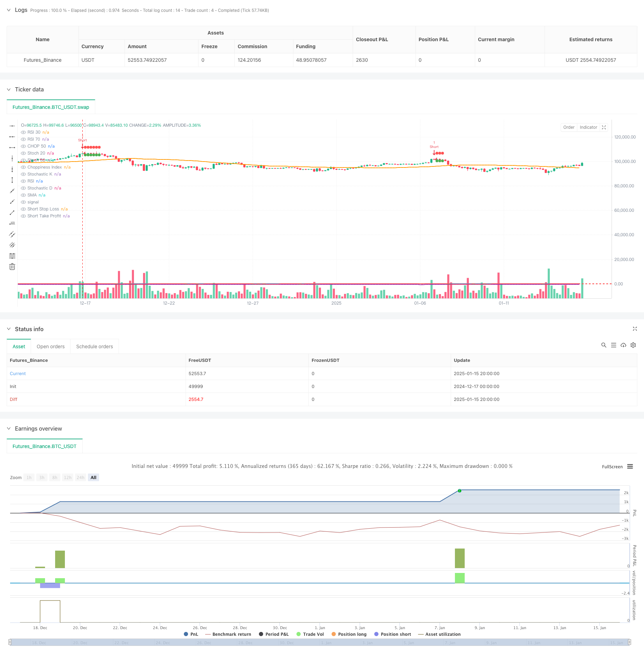The width and height of the screenshot is (644, 656).
Task: Toggle visibility of Stoch 20 indicator
Action: 23,153
